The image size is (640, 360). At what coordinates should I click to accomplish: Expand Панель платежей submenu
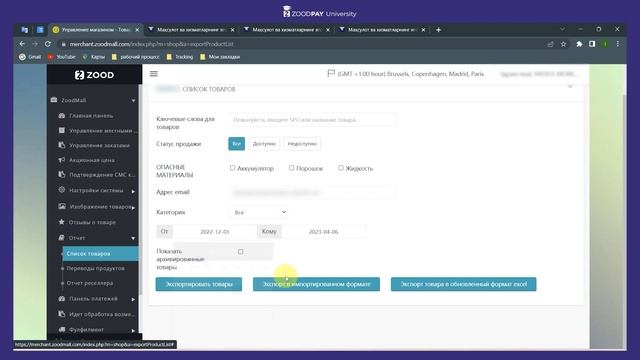pos(133,299)
